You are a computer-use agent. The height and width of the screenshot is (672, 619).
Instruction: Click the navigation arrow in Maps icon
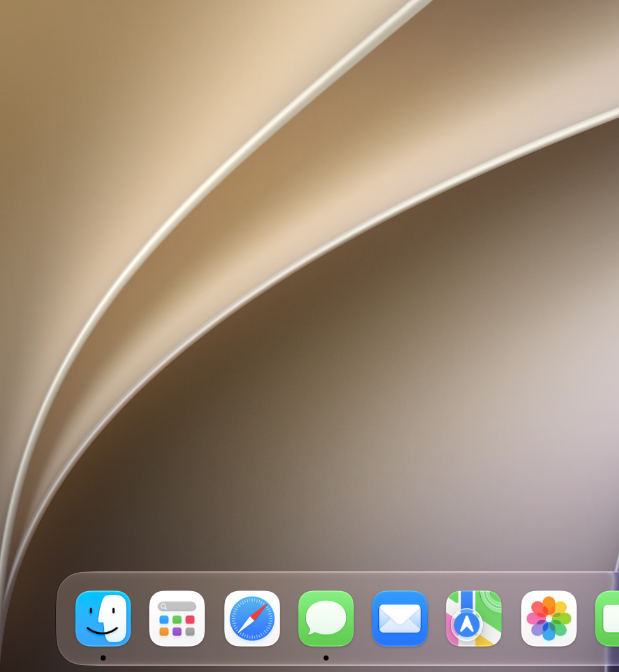467,624
